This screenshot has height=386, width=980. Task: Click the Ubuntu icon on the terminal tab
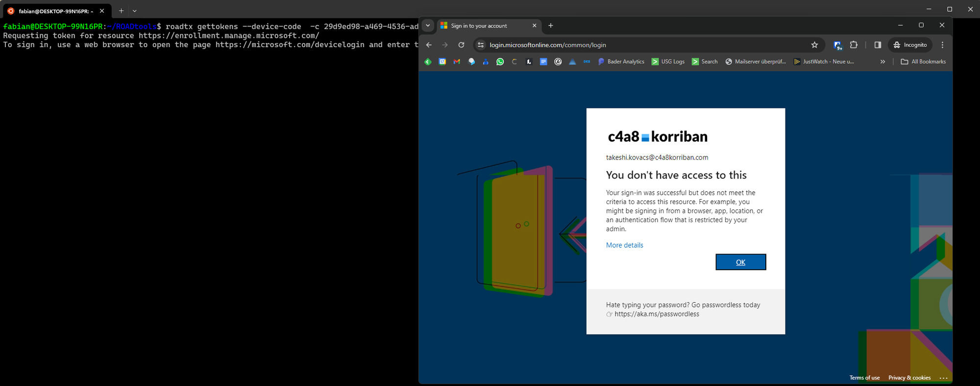coord(11,11)
